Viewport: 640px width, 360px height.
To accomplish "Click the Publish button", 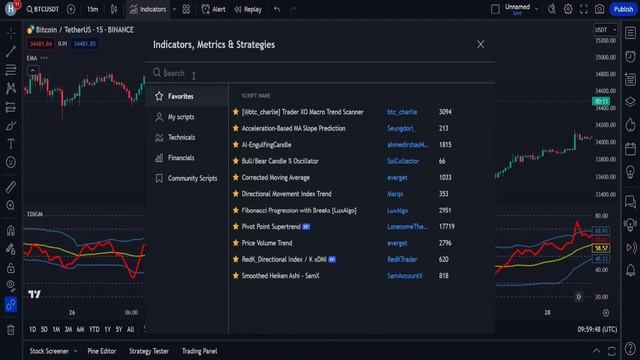I will pos(623,9).
